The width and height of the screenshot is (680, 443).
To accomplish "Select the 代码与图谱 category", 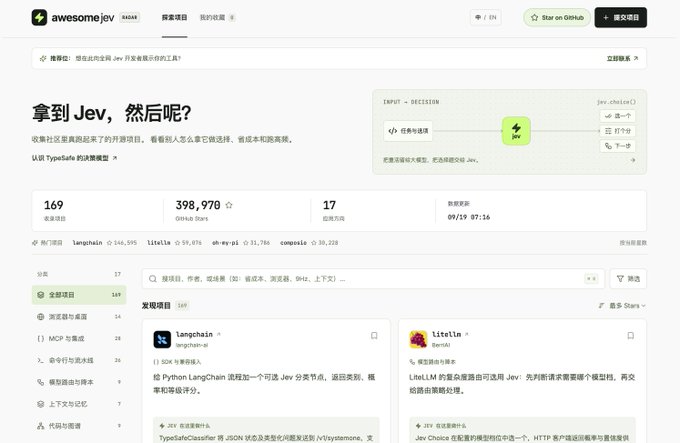I will click(79, 426).
